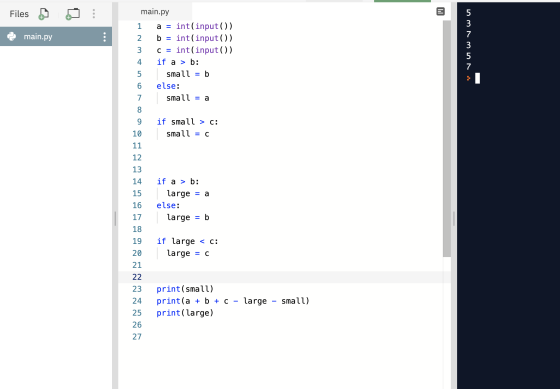
Task: Click the line 'a = int(input())'
Action: (x=195, y=26)
